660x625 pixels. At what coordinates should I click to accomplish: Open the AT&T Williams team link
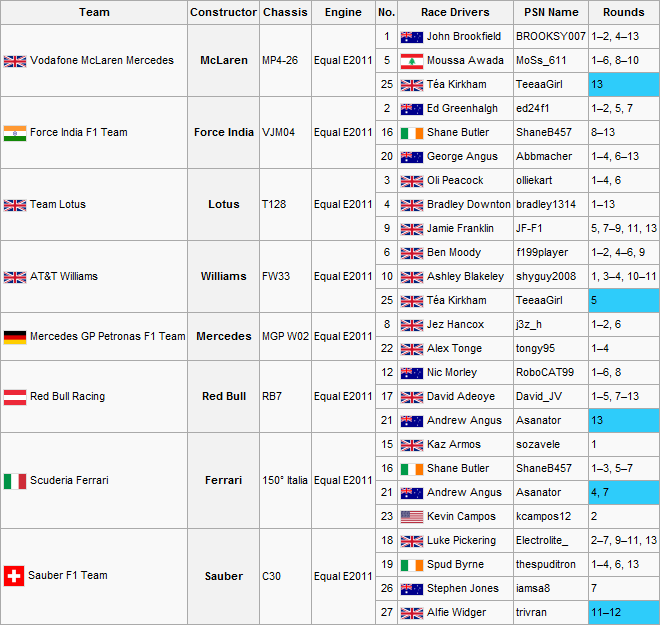64,277
